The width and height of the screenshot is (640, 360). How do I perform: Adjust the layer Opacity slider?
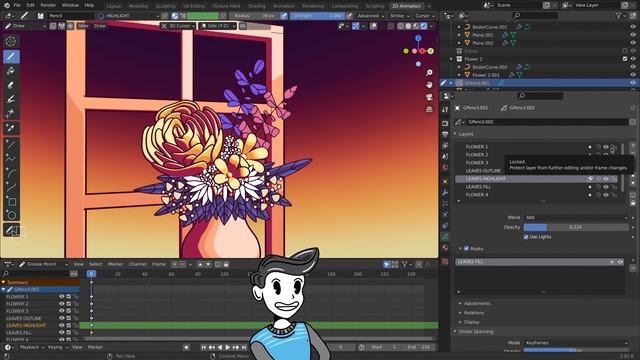coord(576,227)
